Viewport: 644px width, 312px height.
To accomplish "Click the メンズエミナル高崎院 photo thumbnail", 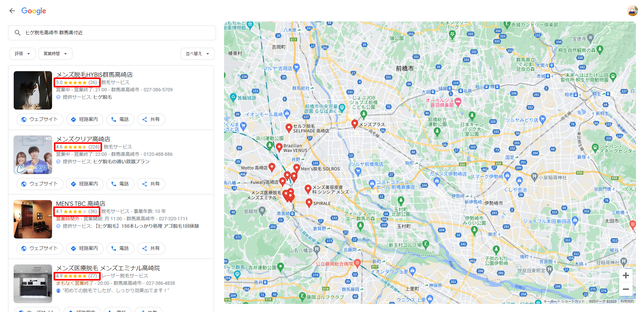I will 33,284.
